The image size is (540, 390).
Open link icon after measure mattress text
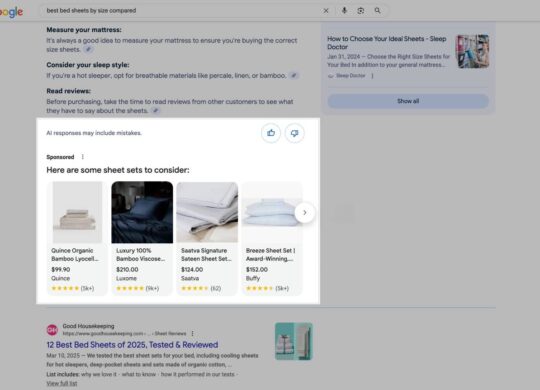pos(89,49)
